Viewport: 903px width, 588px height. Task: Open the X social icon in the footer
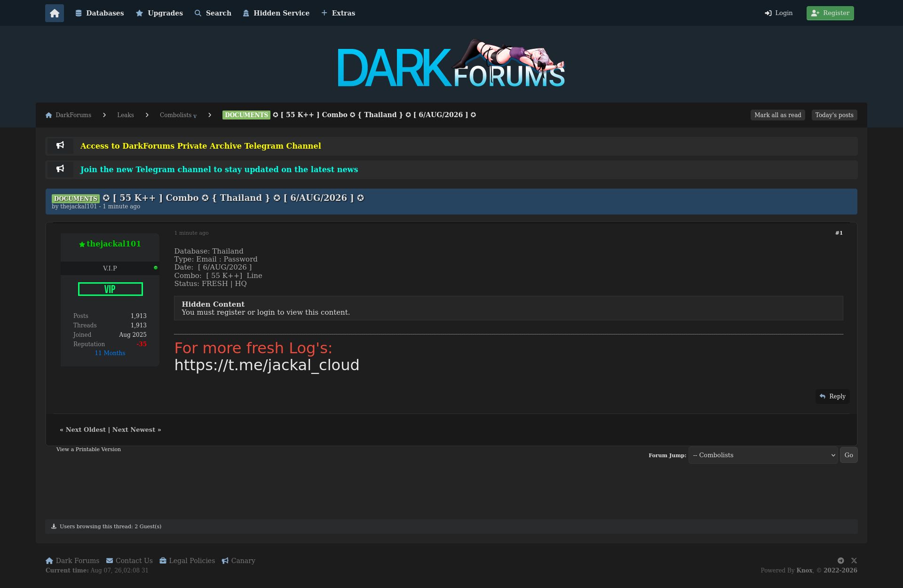pos(854,561)
